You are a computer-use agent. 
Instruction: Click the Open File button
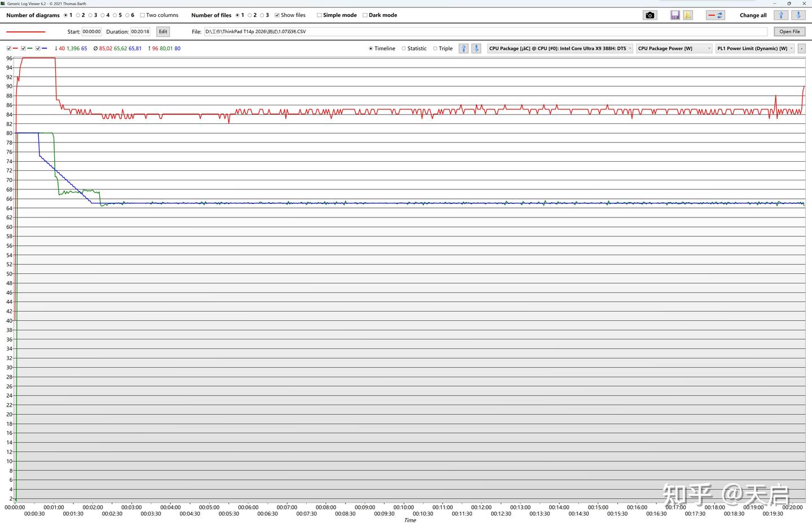click(x=789, y=32)
